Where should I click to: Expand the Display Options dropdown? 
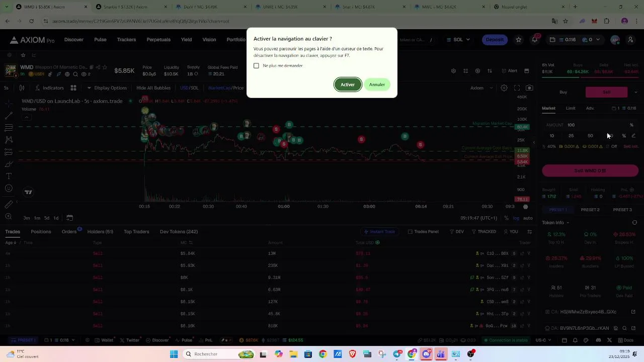(x=107, y=87)
